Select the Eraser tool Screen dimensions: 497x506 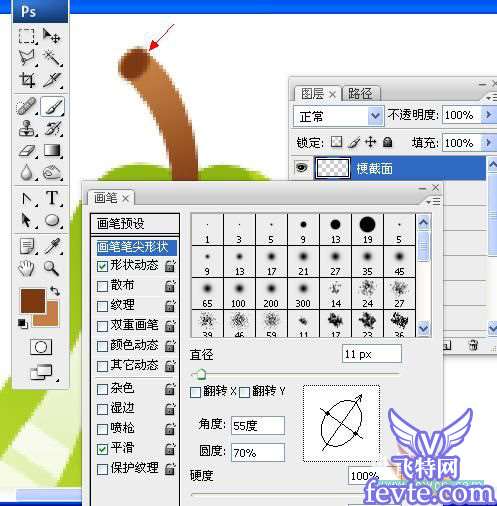(x=27, y=151)
